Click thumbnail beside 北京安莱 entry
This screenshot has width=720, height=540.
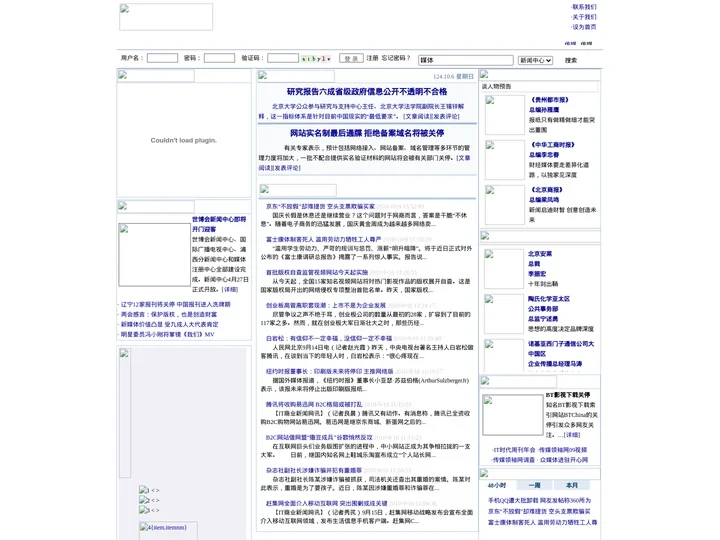pyautogui.click(x=504, y=269)
